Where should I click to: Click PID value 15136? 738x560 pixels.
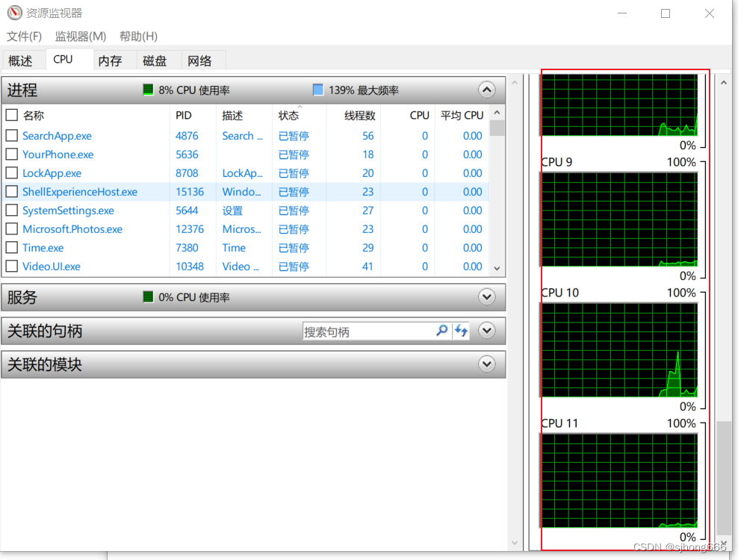190,192
